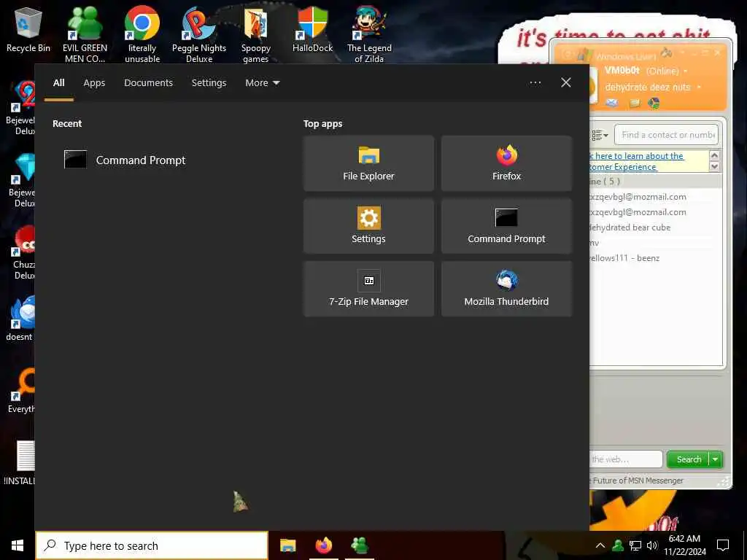
Task: Open dropdown arrow beside Messenger Search button
Action: click(x=716, y=459)
